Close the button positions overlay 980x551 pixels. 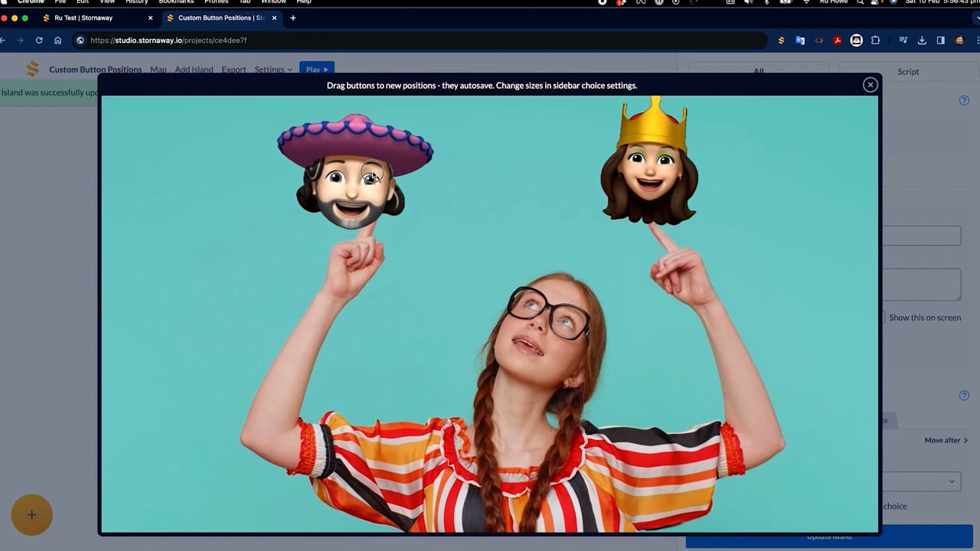click(870, 85)
